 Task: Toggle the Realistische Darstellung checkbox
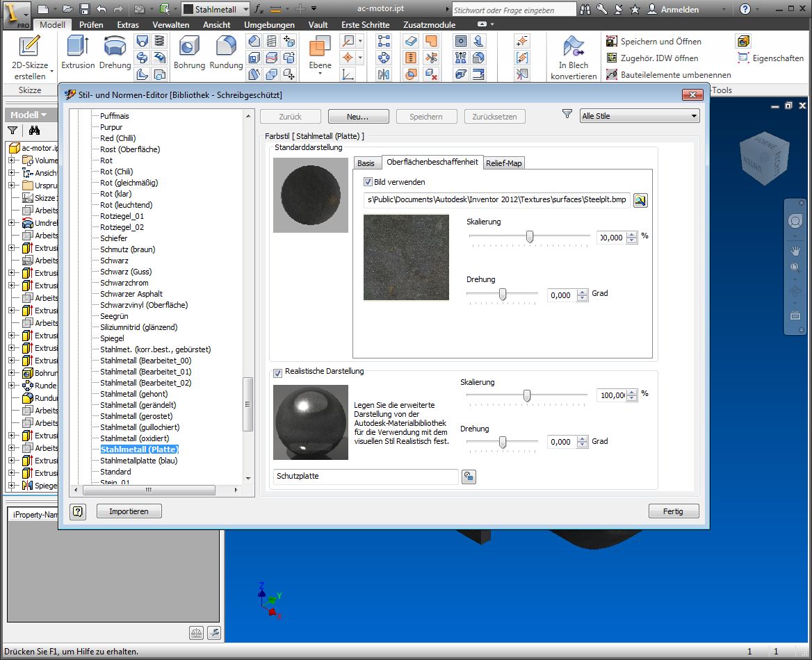(278, 372)
